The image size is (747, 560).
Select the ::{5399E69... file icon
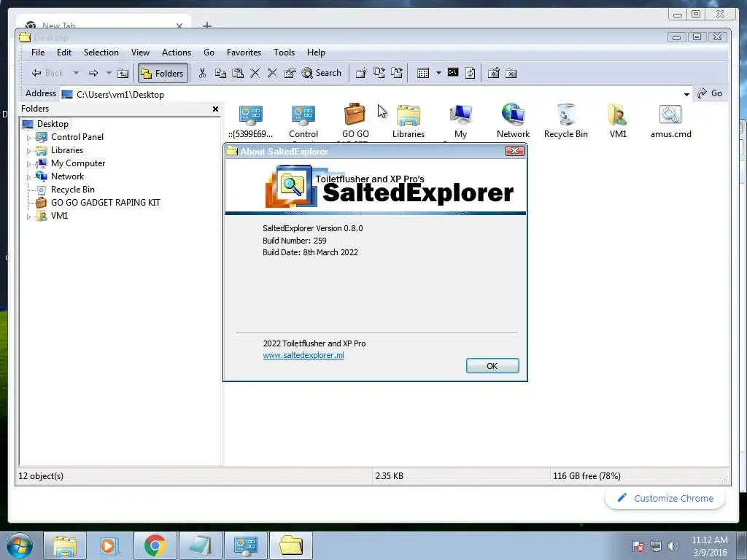pyautogui.click(x=251, y=122)
